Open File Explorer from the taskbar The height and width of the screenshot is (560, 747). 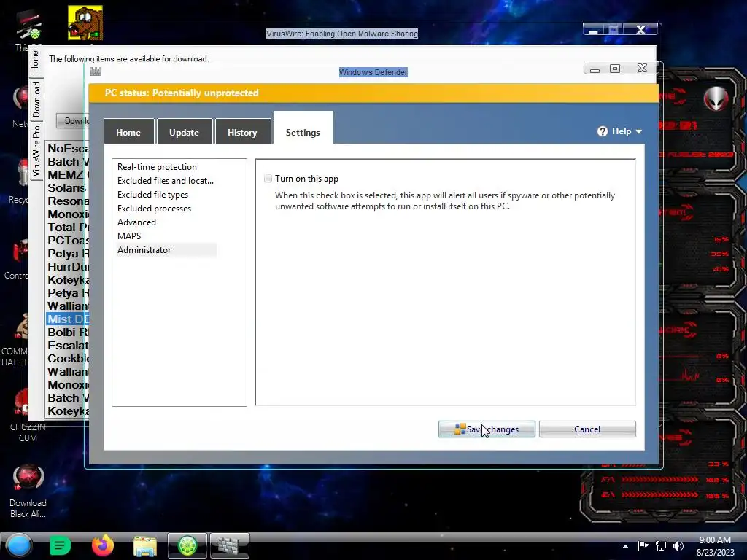pyautogui.click(x=145, y=546)
